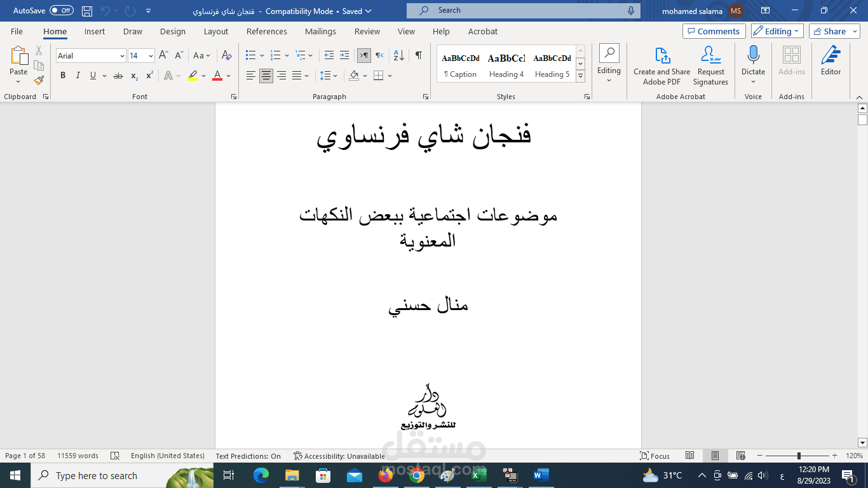Apply subscript formatting
Screen dimensions: 868x488
[x=134, y=76]
